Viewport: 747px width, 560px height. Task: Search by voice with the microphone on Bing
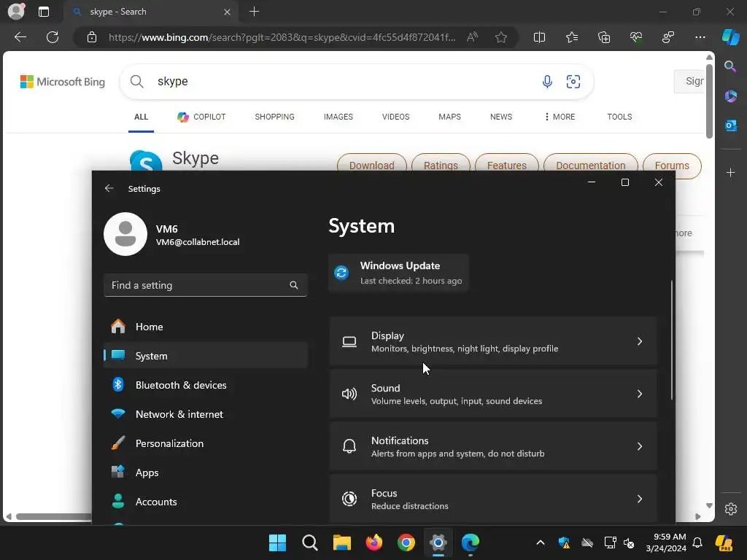pyautogui.click(x=547, y=82)
